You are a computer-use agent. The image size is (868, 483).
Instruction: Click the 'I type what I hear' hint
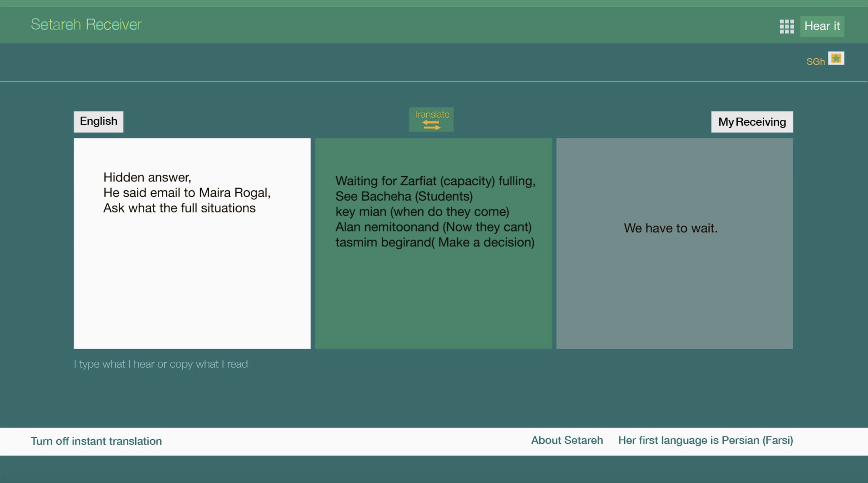point(161,364)
